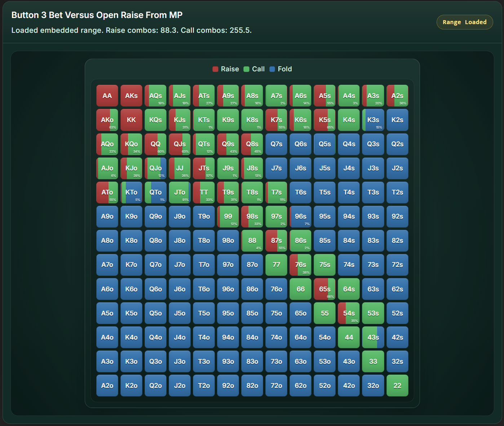Select the QJs hand cell
Screen dimensions: 504x426
click(180, 144)
